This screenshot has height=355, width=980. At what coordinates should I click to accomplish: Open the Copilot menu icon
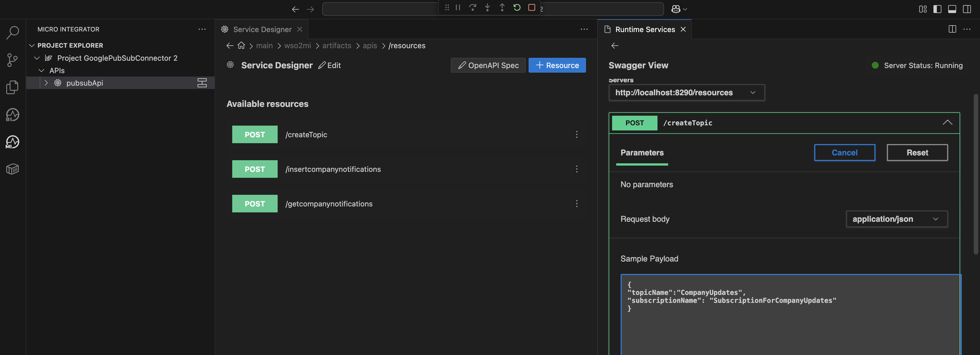pyautogui.click(x=679, y=9)
